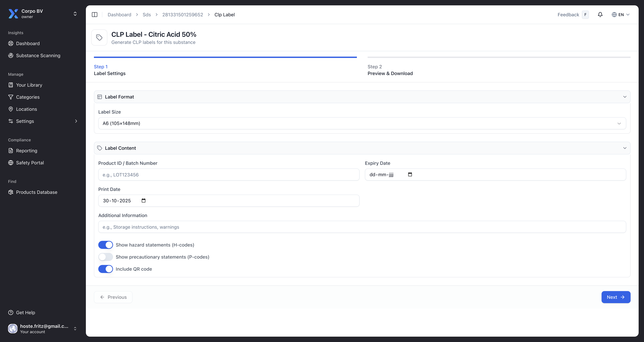Go to Sds in the breadcrumb

coord(147,15)
